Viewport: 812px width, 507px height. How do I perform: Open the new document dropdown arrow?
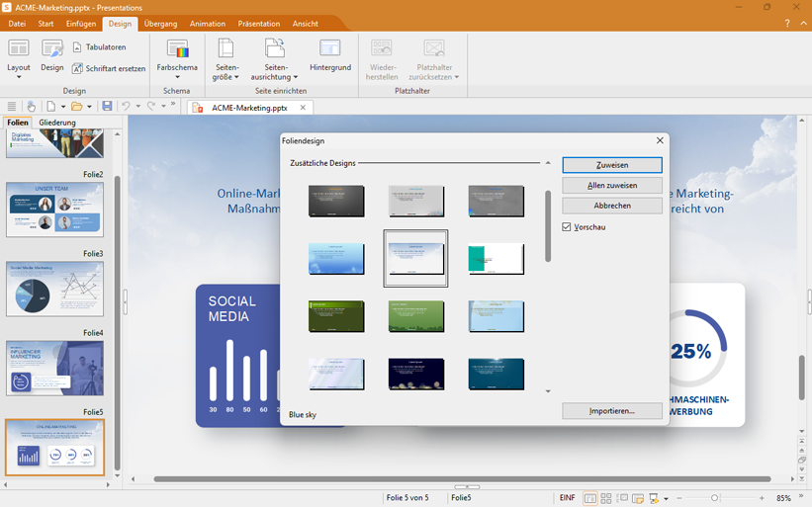63,107
